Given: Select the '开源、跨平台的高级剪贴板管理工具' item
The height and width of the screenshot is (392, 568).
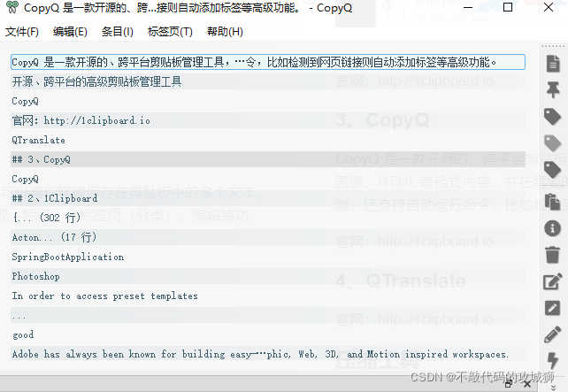Looking at the screenshot, I should [x=268, y=81].
